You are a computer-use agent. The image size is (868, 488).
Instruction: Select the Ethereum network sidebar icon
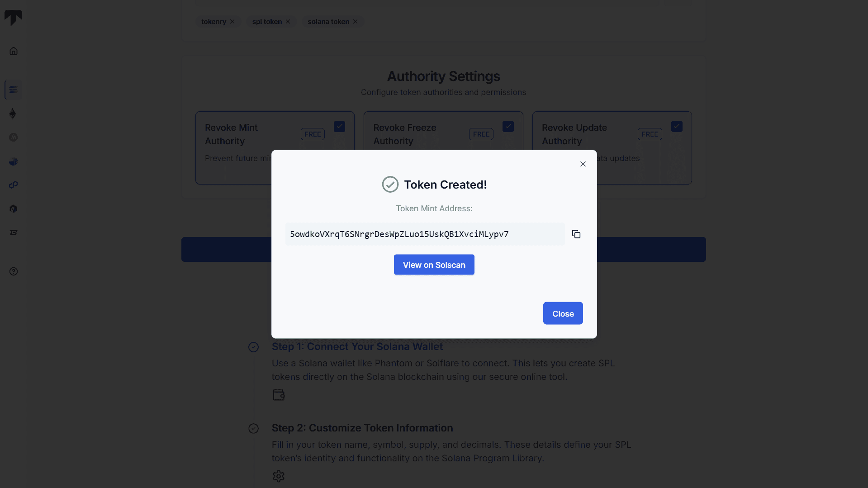tap(13, 114)
